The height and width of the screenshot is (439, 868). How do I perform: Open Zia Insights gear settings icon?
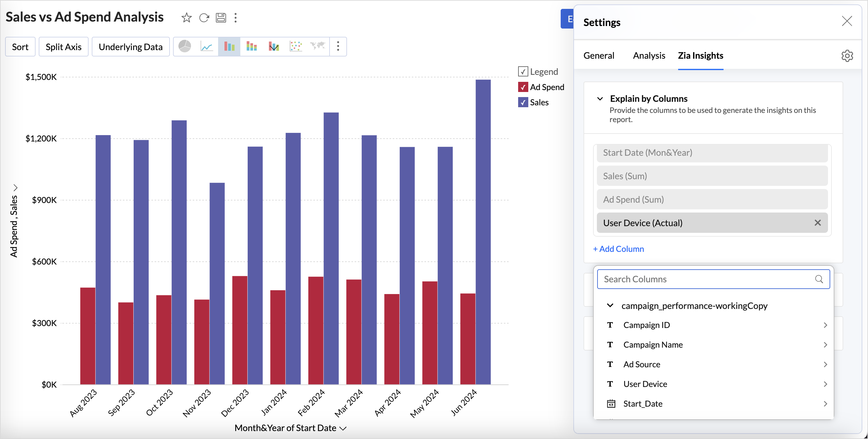coord(847,56)
